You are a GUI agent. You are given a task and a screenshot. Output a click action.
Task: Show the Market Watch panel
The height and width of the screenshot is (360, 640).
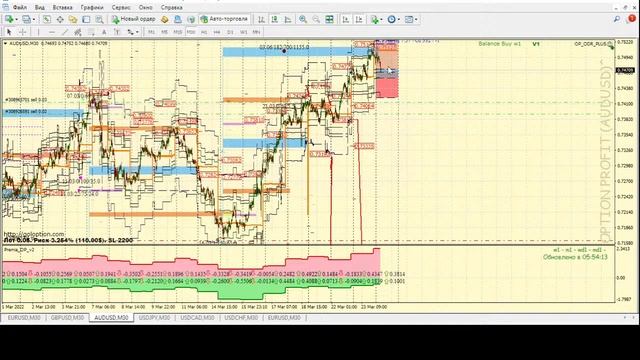tap(47, 19)
